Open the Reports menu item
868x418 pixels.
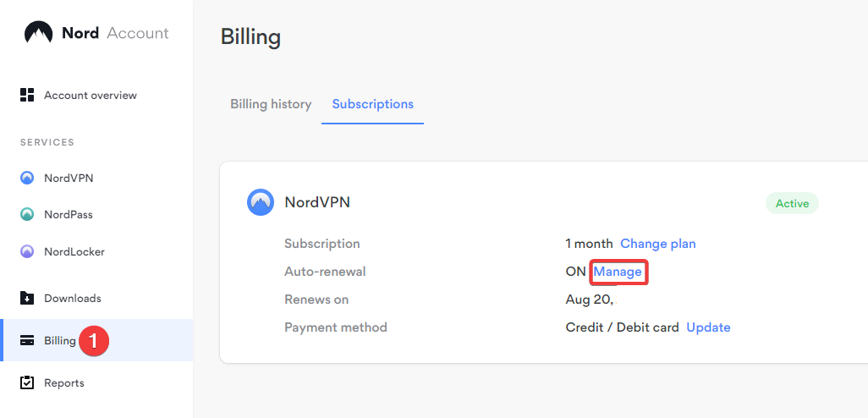pos(64,383)
